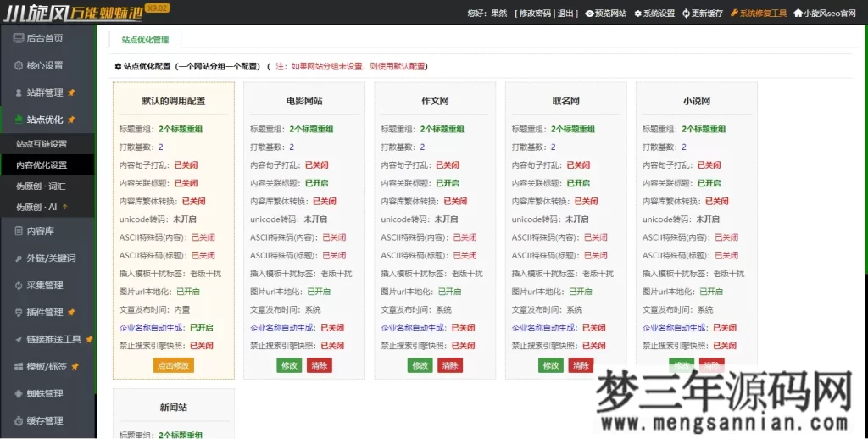
Task: Click pin icon next to 站点优化
Action: pos(71,119)
